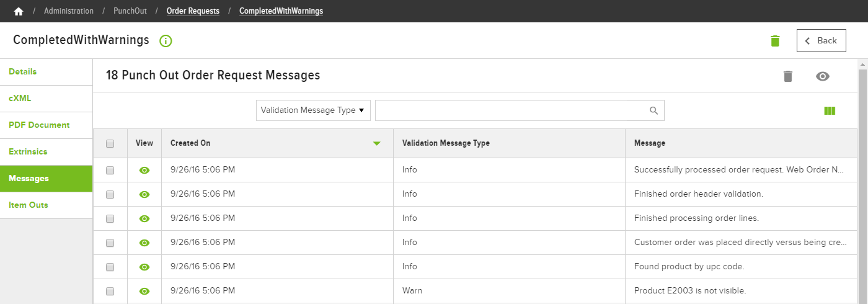
Task: Toggle the select-all checkbox in table header
Action: coord(110,143)
